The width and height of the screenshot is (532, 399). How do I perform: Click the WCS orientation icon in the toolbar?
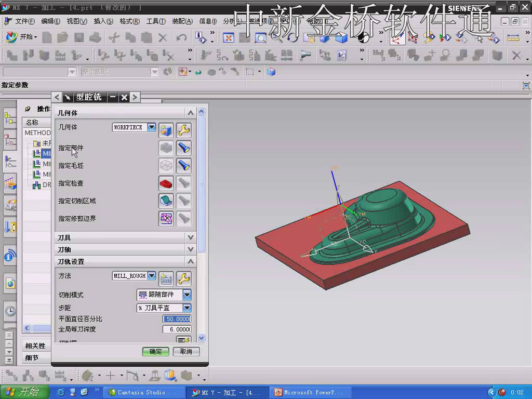point(396,37)
